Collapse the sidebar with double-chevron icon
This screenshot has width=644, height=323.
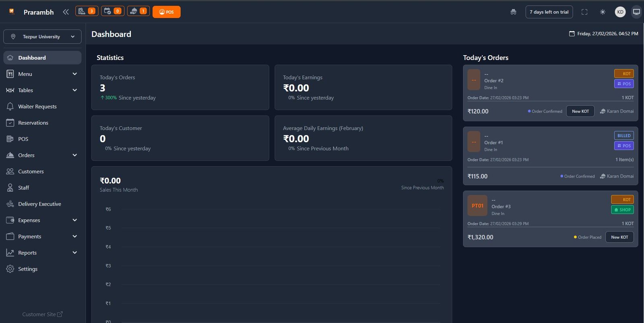[x=66, y=12]
